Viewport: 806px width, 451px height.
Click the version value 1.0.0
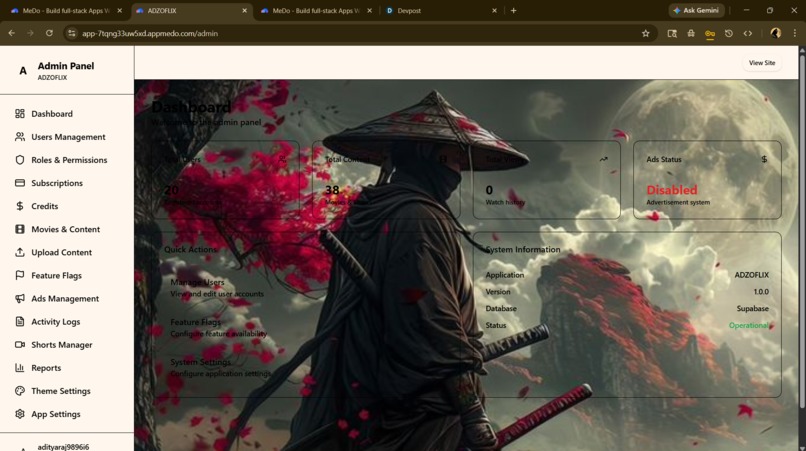761,292
